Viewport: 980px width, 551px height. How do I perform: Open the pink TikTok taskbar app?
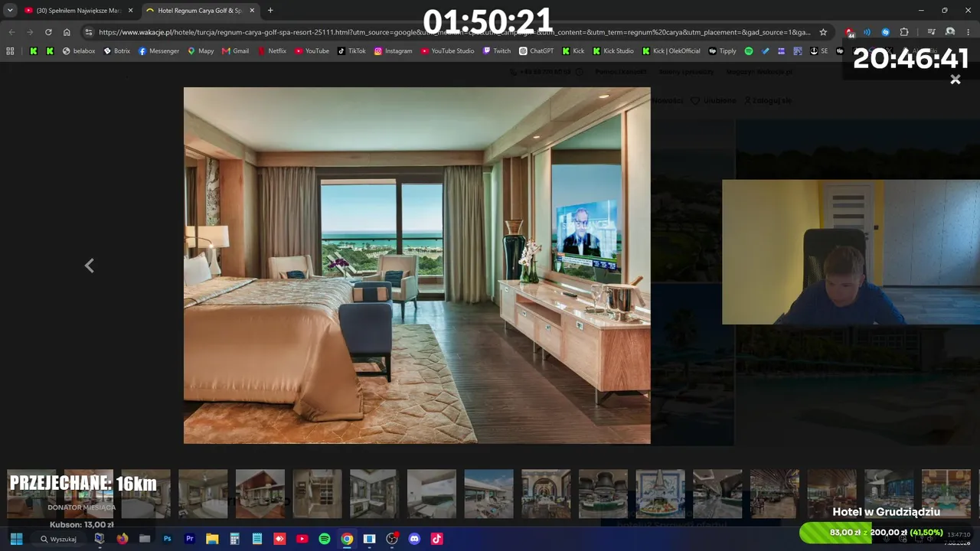coord(437,539)
